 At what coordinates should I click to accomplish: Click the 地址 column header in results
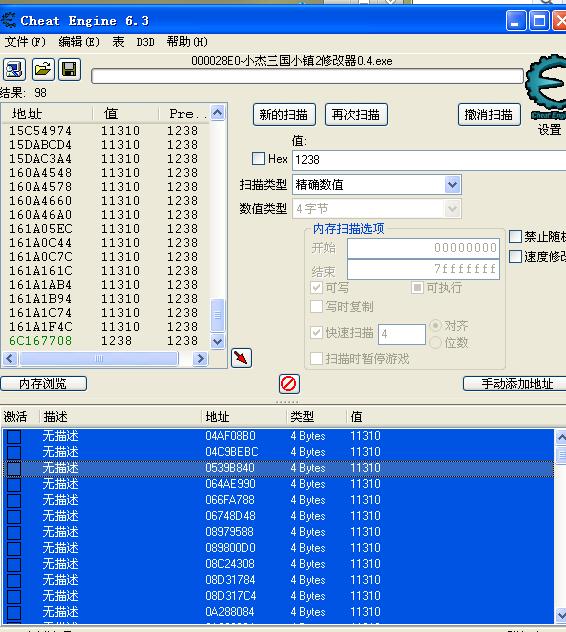[47, 113]
